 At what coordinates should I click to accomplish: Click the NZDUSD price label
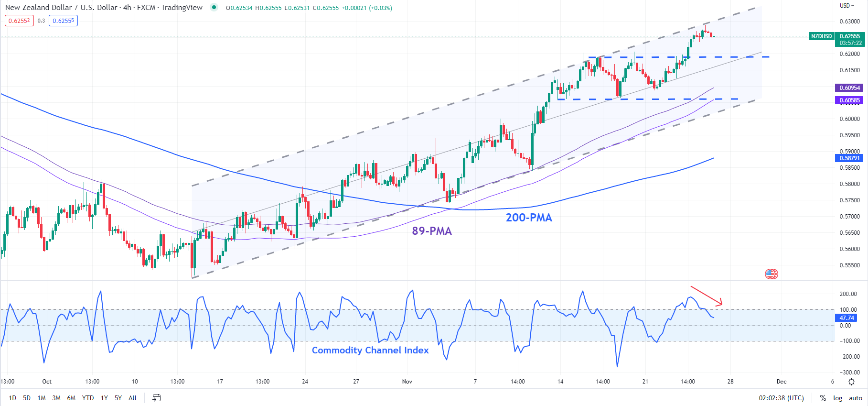[x=821, y=36]
